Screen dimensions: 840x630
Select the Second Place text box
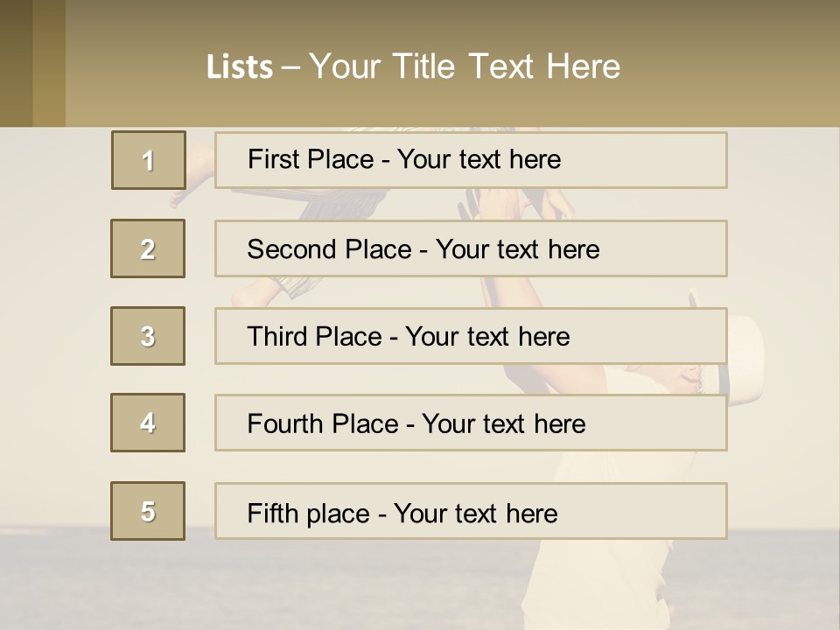(x=471, y=248)
